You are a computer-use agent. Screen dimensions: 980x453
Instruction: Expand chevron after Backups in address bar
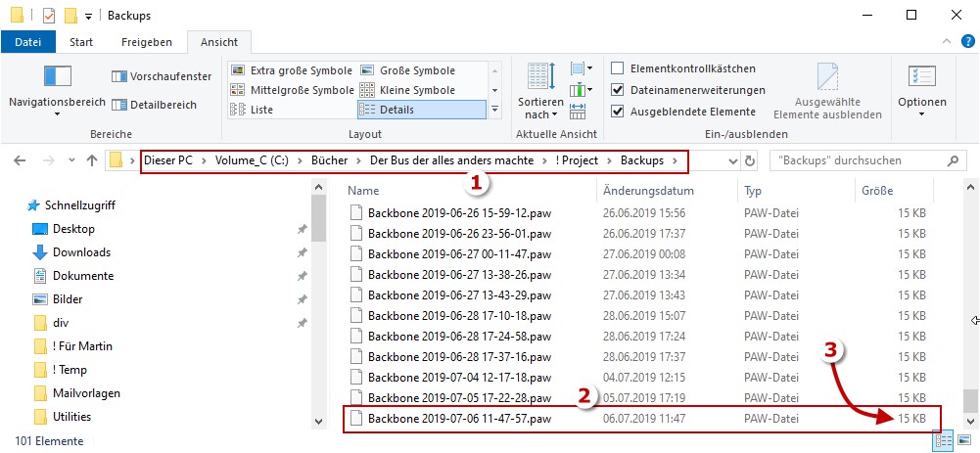click(x=674, y=160)
